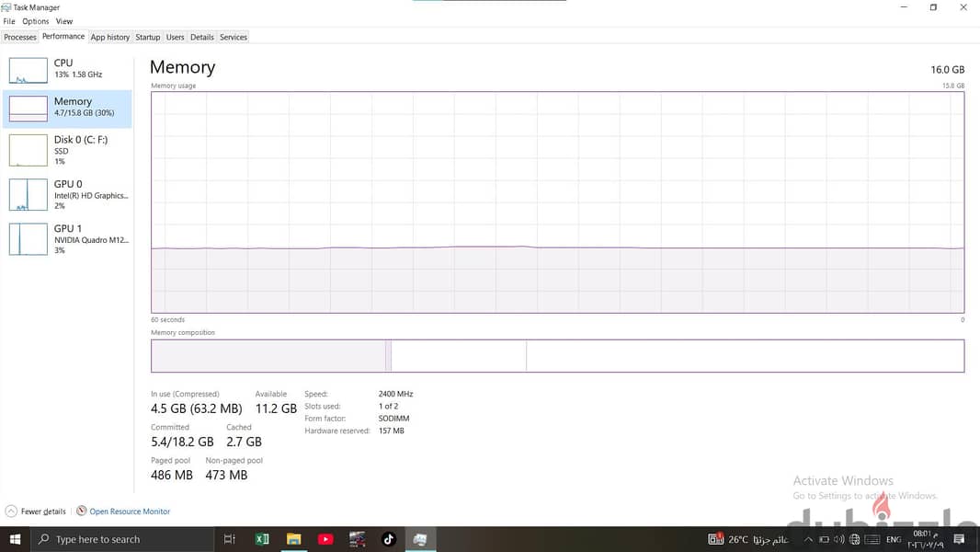Open the Windows Start menu

coord(15,539)
